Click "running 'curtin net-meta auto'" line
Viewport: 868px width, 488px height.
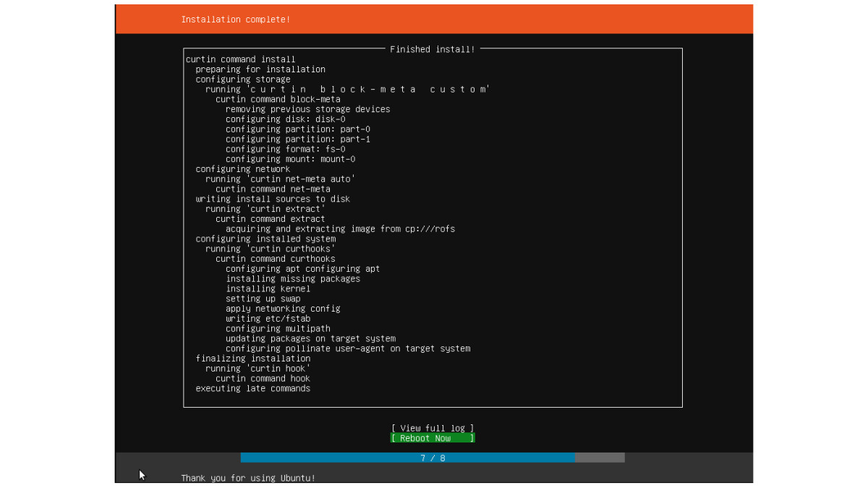tap(281, 179)
